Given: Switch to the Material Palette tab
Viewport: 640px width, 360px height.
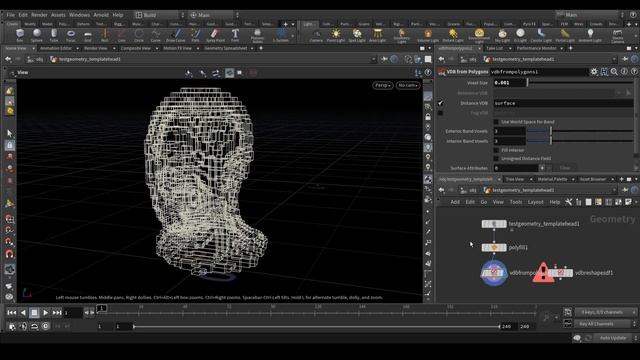Looking at the screenshot, I should (x=552, y=179).
